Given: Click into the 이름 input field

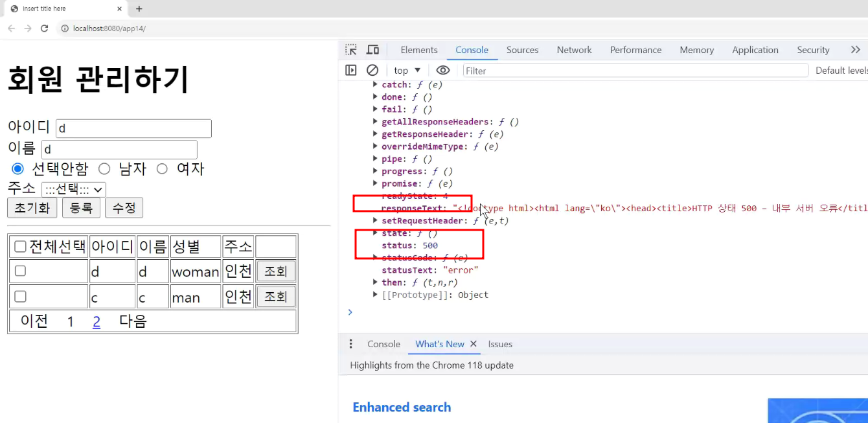Looking at the screenshot, I should click(x=119, y=150).
